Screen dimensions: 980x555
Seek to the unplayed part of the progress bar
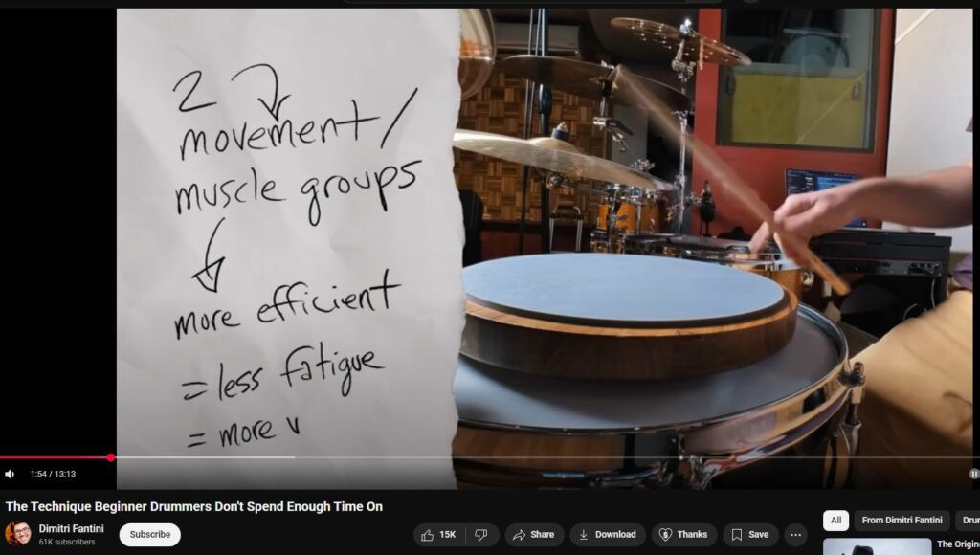pyautogui.click(x=574, y=457)
